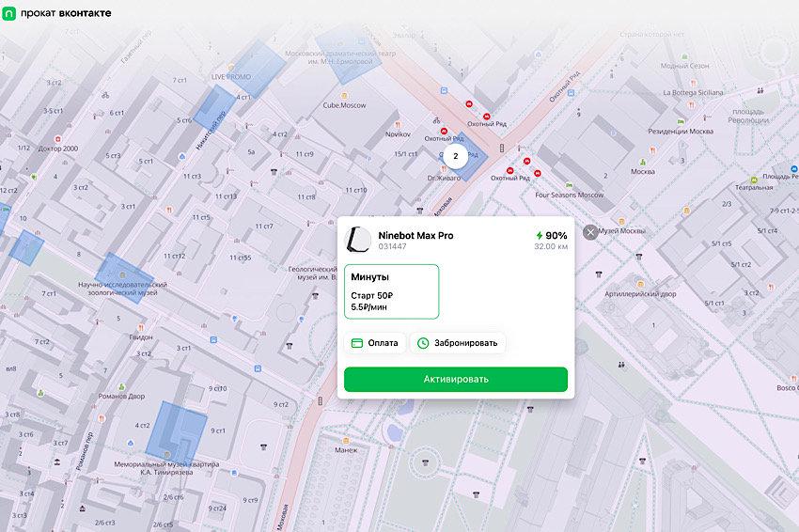Click the Прокат ВКонтакте logo icon
The height and width of the screenshot is (532, 799).
tap(9, 12)
